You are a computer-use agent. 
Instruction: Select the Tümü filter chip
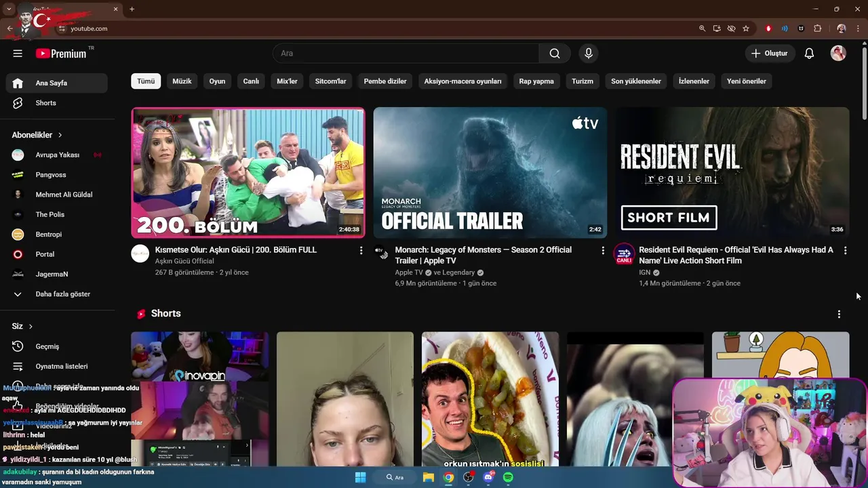[146, 81]
